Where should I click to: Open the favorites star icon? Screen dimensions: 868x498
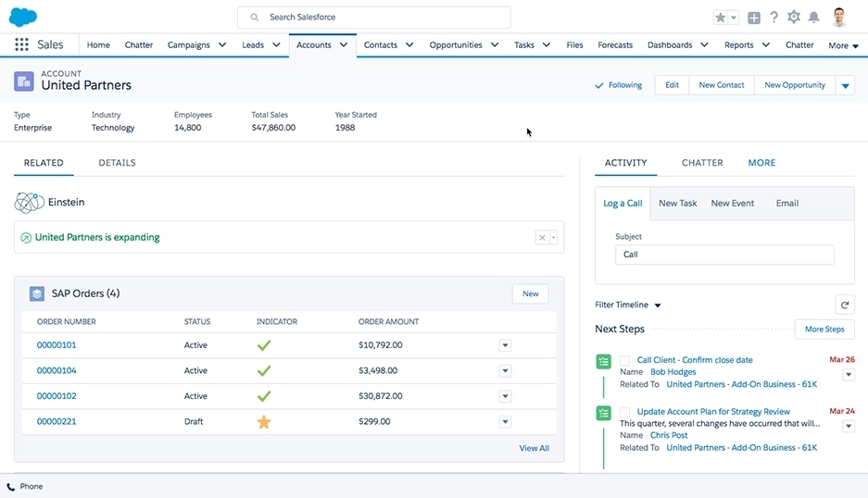[x=721, y=18]
